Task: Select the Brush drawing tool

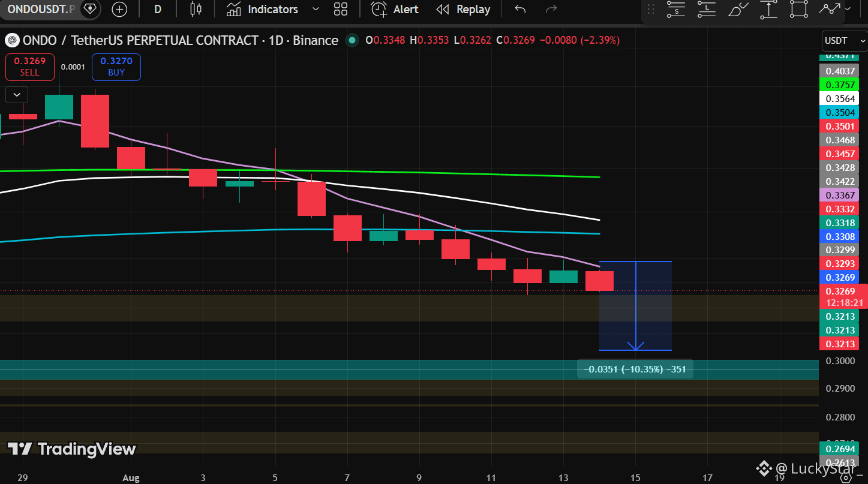Action: coord(738,9)
